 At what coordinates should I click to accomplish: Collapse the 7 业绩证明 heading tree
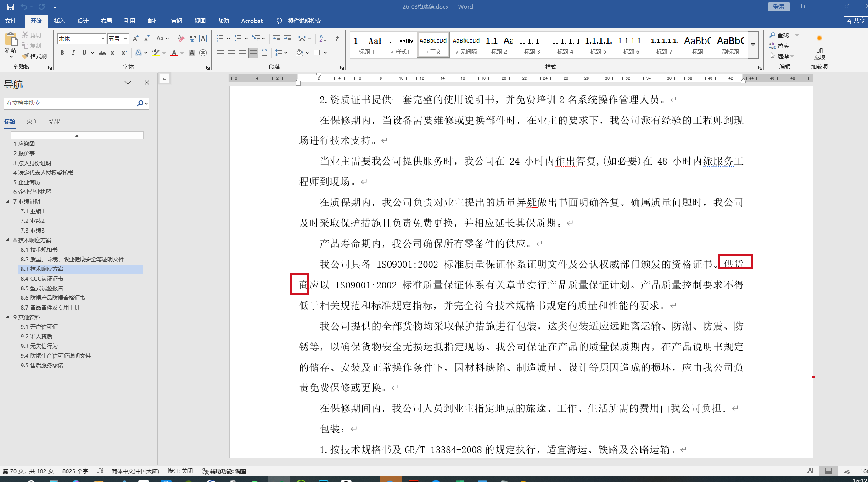click(7, 202)
